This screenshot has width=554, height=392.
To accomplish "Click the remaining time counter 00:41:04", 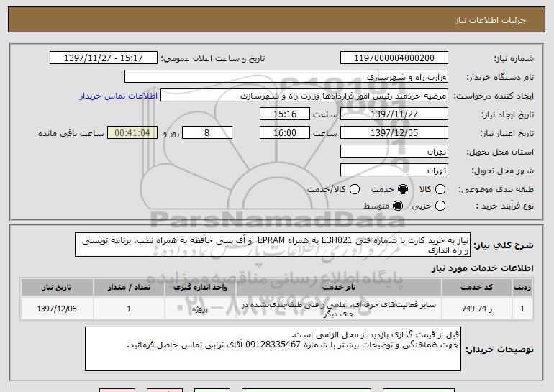I will tap(132, 133).
